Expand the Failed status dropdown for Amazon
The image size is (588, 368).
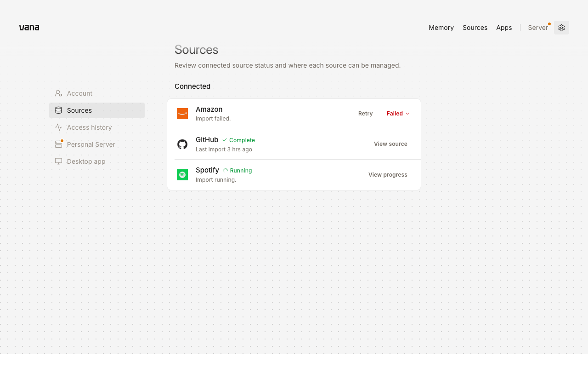point(398,114)
